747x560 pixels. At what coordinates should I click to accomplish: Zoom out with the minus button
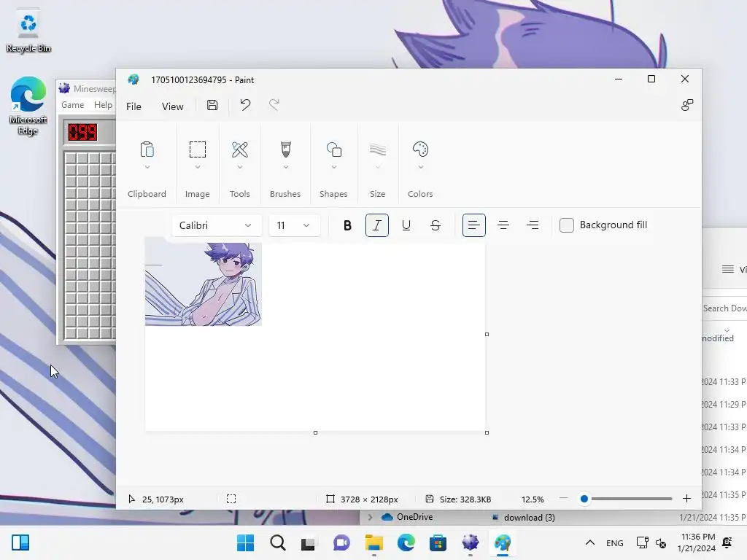(563, 499)
